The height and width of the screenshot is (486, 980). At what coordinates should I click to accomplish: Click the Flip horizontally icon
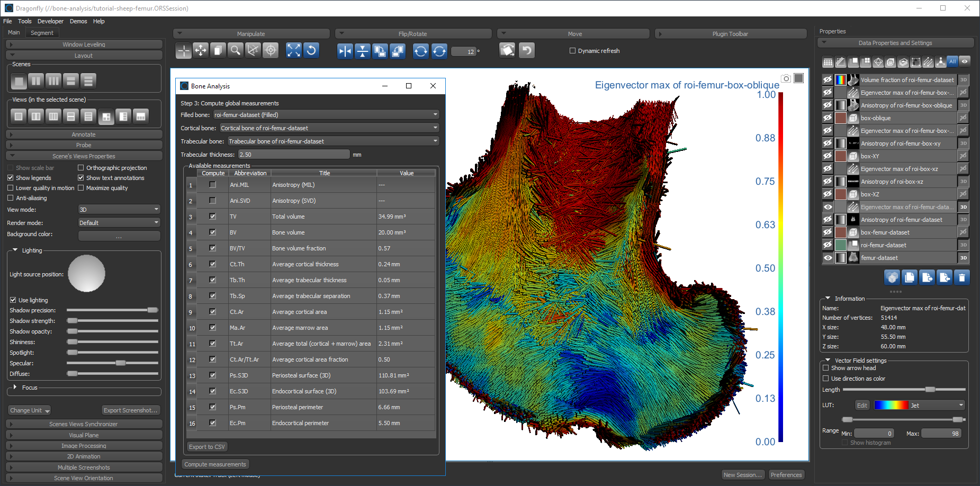point(345,51)
